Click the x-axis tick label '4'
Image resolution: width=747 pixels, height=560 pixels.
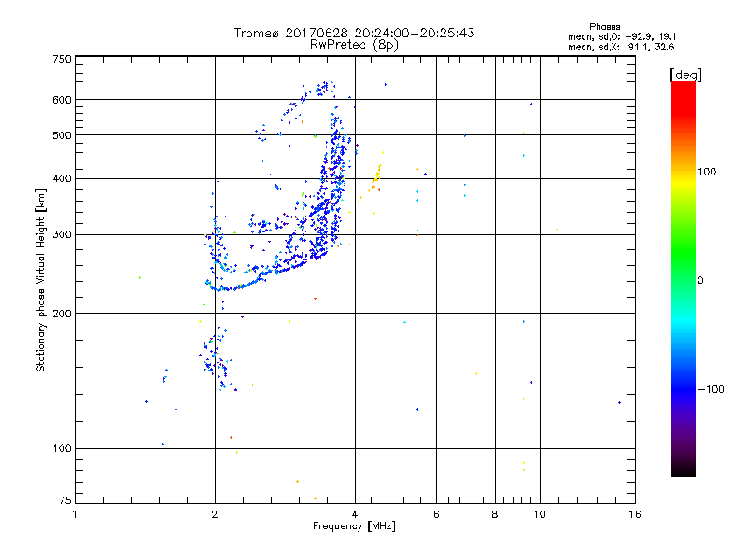click(x=355, y=514)
